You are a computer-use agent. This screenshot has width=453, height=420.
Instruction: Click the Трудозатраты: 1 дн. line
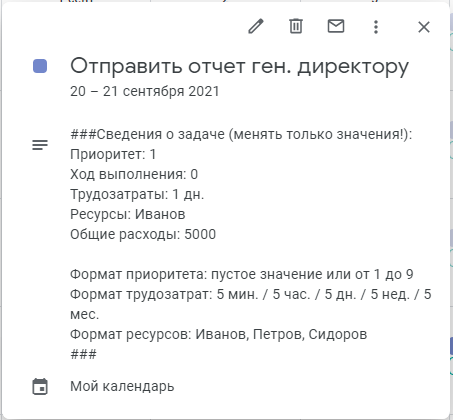click(137, 194)
